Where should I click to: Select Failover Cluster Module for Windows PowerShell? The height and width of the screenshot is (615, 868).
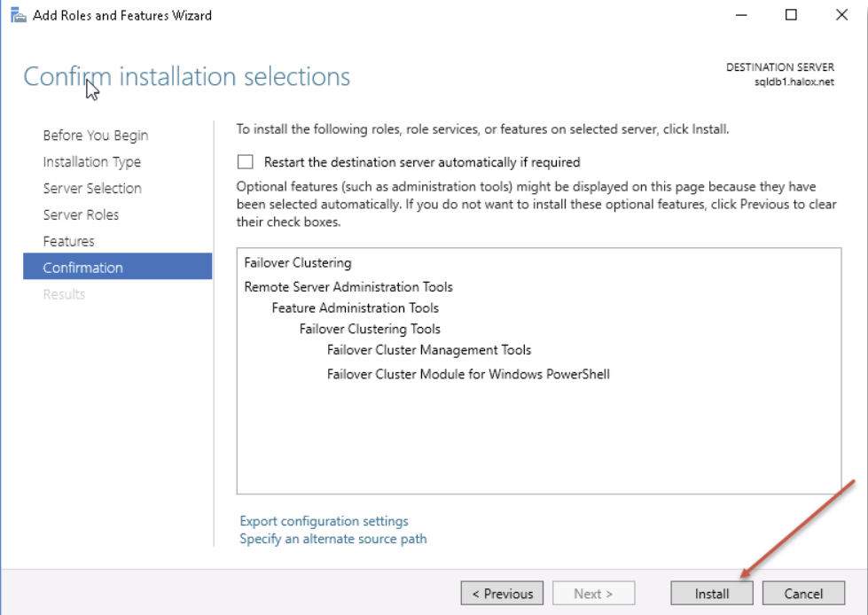click(468, 374)
